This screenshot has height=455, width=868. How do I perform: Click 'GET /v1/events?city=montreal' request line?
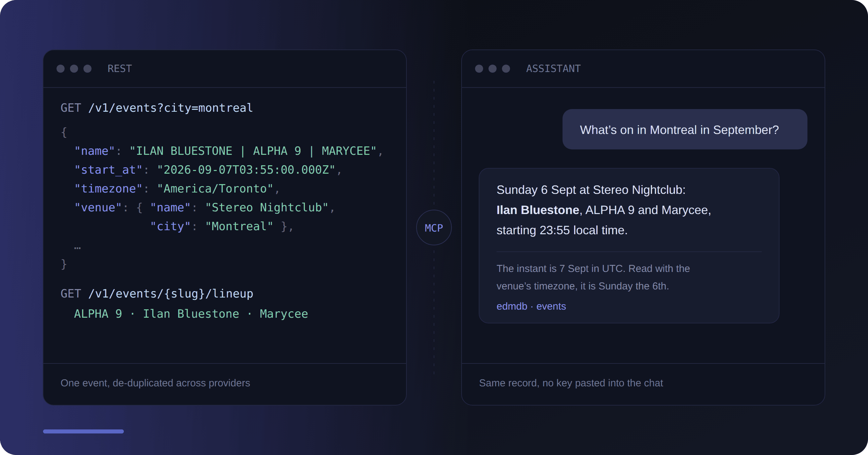(x=157, y=108)
